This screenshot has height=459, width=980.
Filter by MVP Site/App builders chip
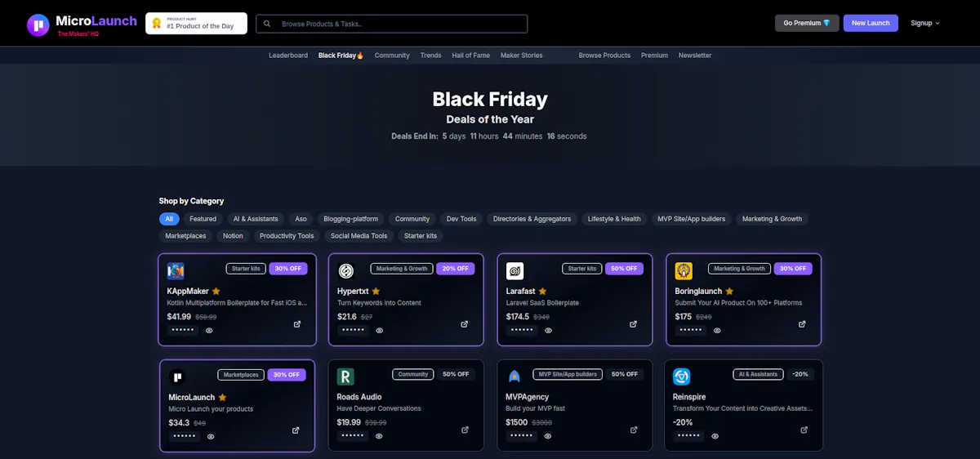[692, 219]
